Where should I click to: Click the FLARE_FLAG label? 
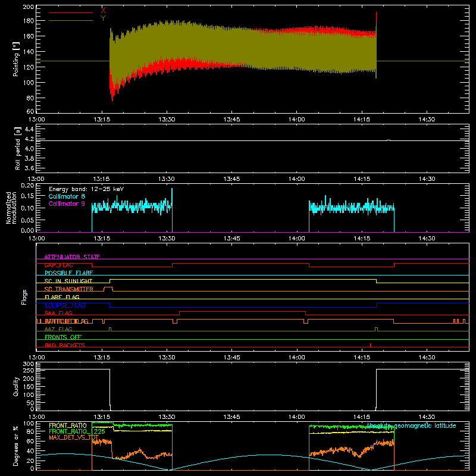[x=62, y=297]
